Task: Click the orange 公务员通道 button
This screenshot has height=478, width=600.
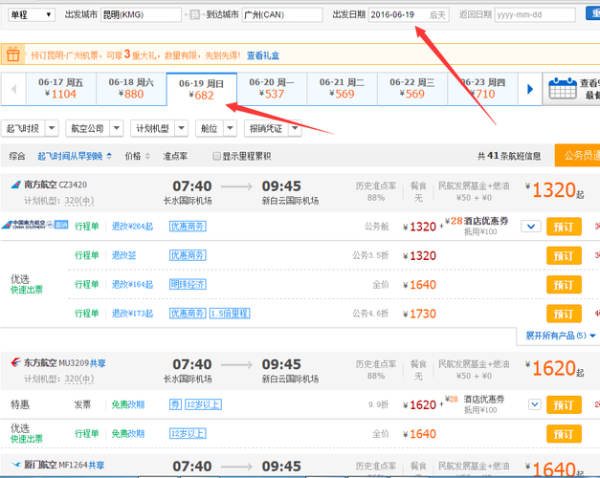Action: coord(577,155)
